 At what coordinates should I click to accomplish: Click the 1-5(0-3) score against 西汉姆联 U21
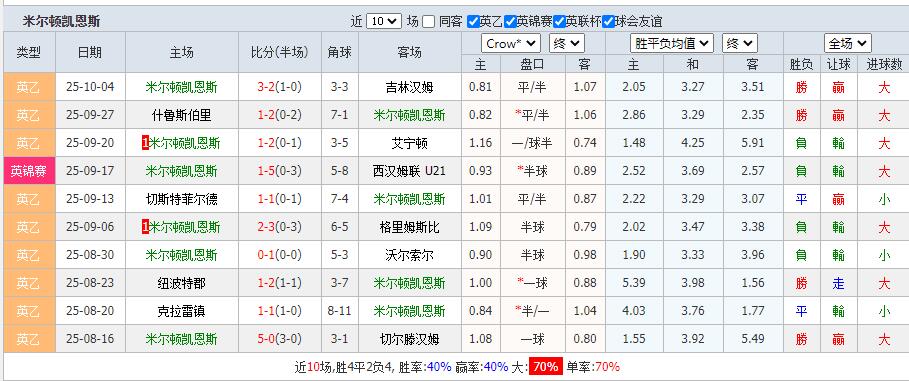[x=279, y=171]
